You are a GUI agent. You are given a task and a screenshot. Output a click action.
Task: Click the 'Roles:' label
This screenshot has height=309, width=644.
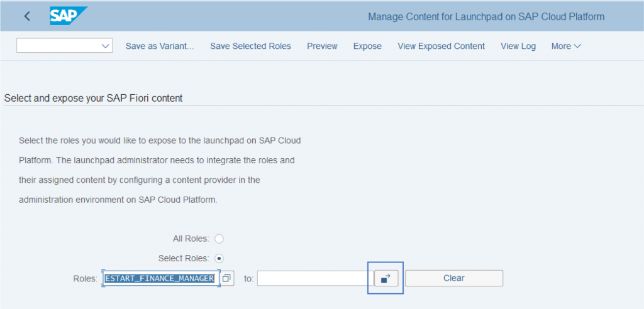(x=86, y=279)
